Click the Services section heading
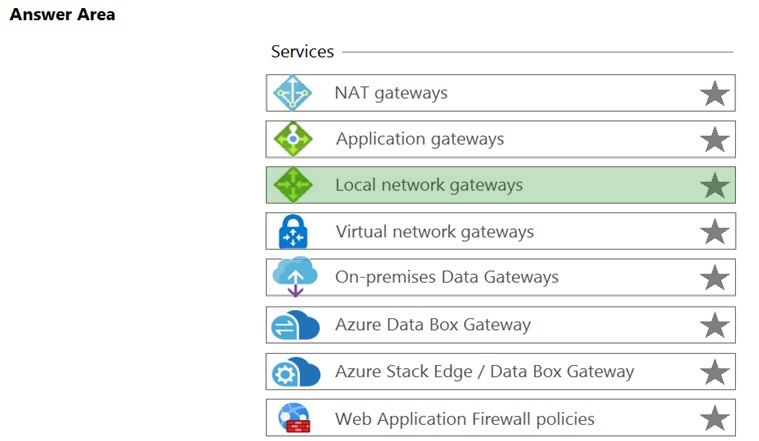759x441 pixels. click(302, 51)
